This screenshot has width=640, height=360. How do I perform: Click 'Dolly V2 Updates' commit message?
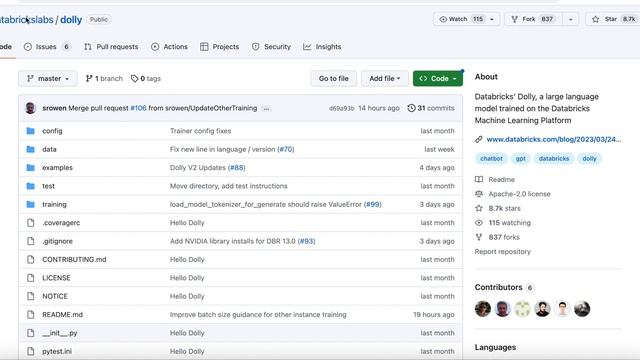pyautogui.click(x=198, y=167)
